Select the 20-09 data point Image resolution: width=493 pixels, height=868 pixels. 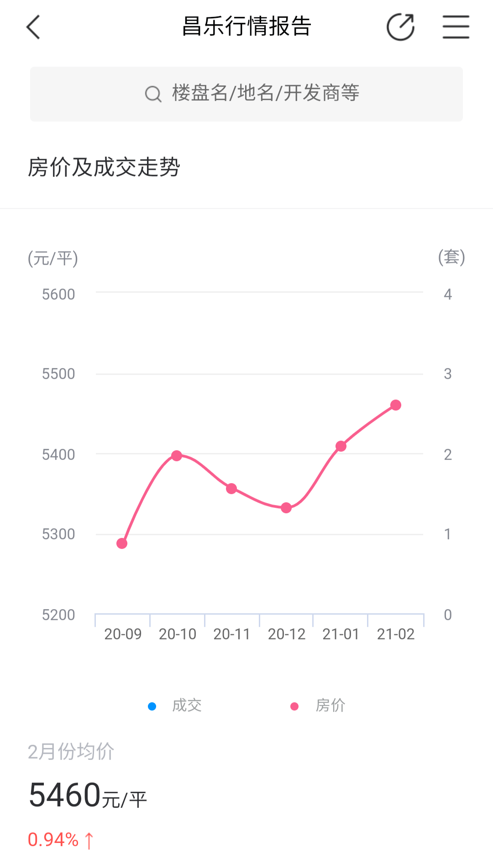[x=122, y=543]
